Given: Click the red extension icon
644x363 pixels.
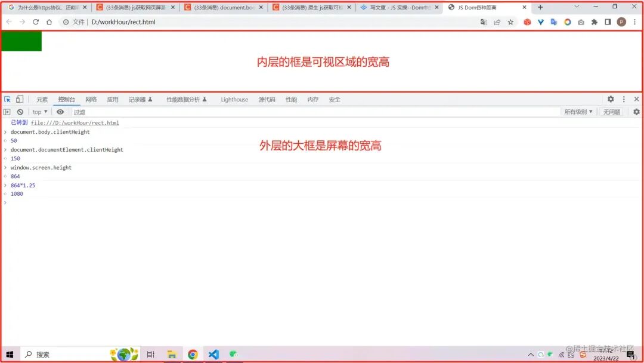Looking at the screenshot, I should 527,21.
